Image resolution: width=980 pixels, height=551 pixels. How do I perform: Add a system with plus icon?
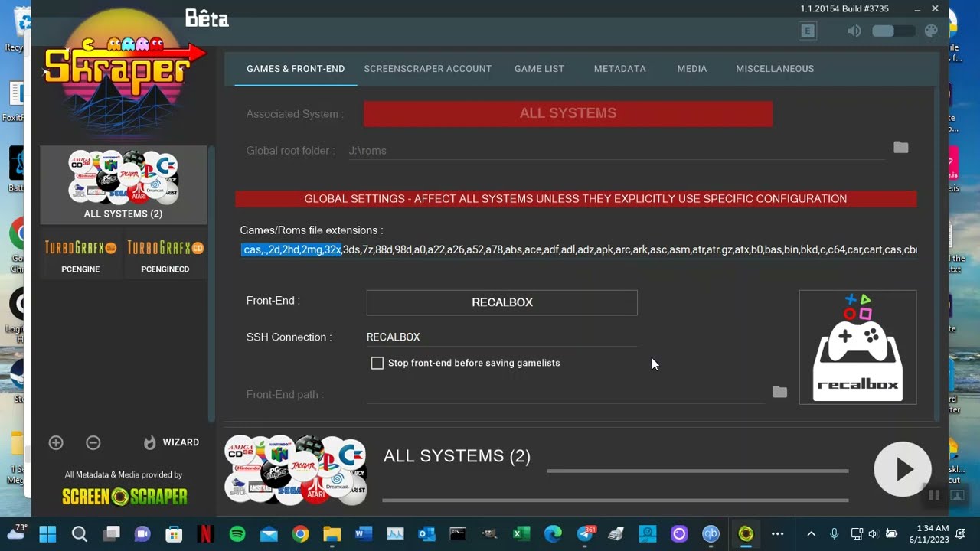(x=56, y=442)
